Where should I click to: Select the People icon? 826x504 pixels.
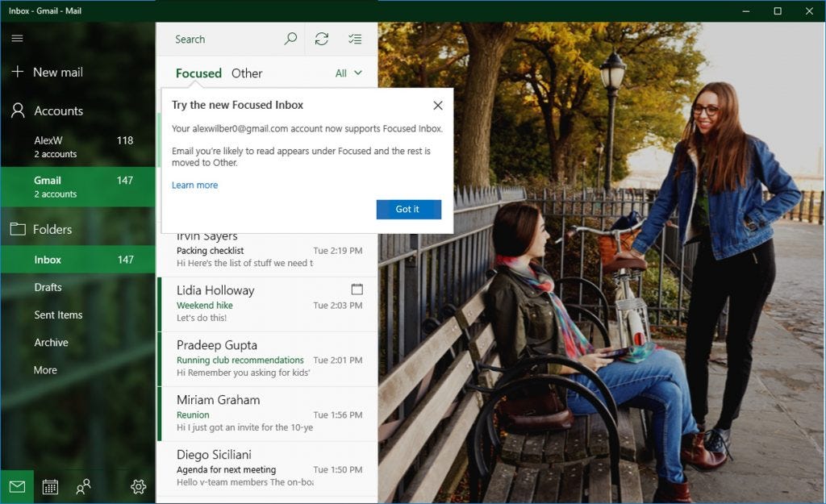[83, 486]
